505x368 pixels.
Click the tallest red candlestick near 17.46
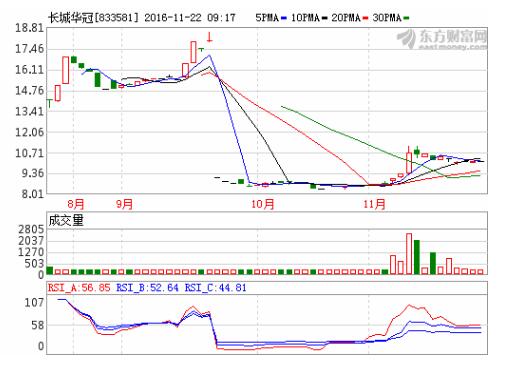[x=193, y=52]
